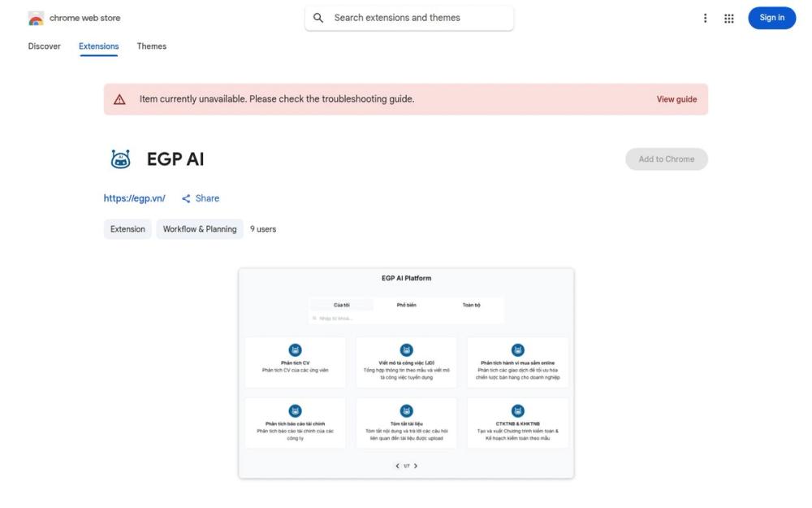The width and height of the screenshot is (812, 508).
Task: Click the EGP AI Platform screenshot title
Action: (407, 278)
